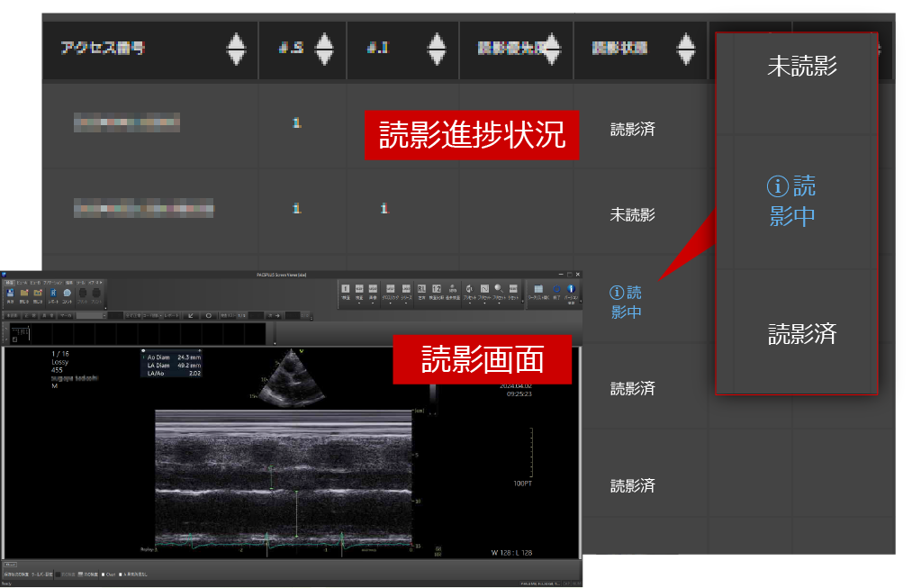Choose 読影済 in the status popup

coord(801,334)
